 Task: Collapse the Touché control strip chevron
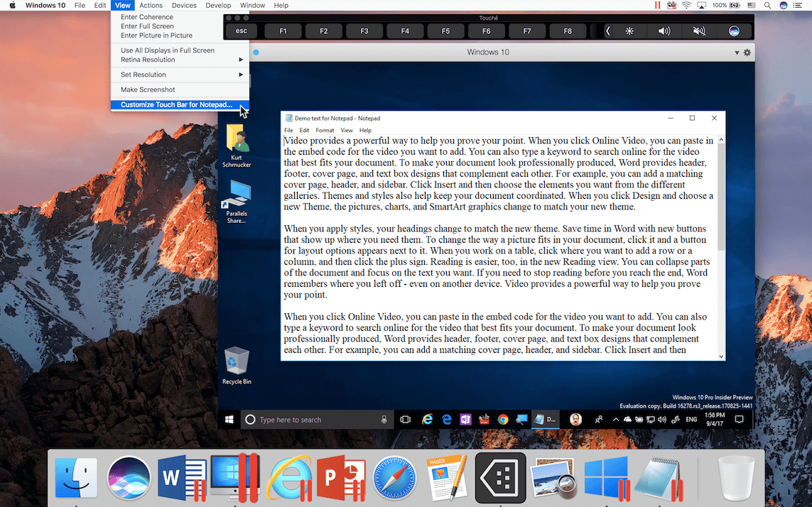(608, 31)
